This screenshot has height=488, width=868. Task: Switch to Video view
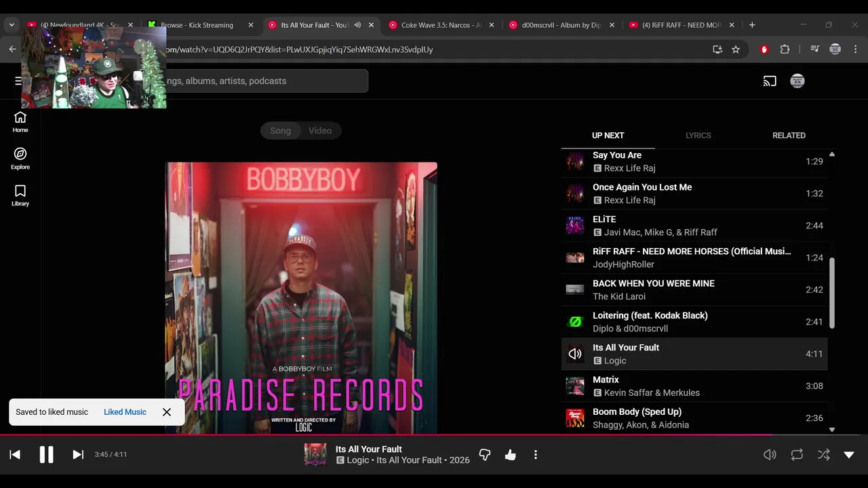pyautogui.click(x=320, y=131)
